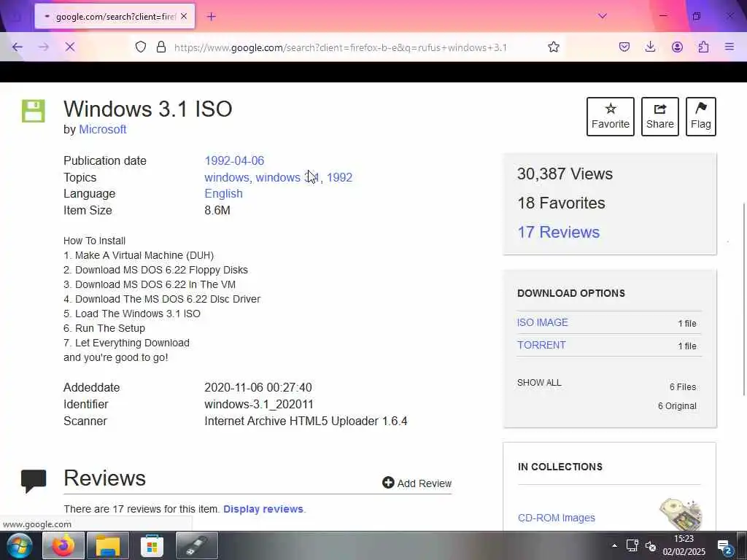Click the network tray icon
This screenshot has width=747, height=560.
pos(632,545)
